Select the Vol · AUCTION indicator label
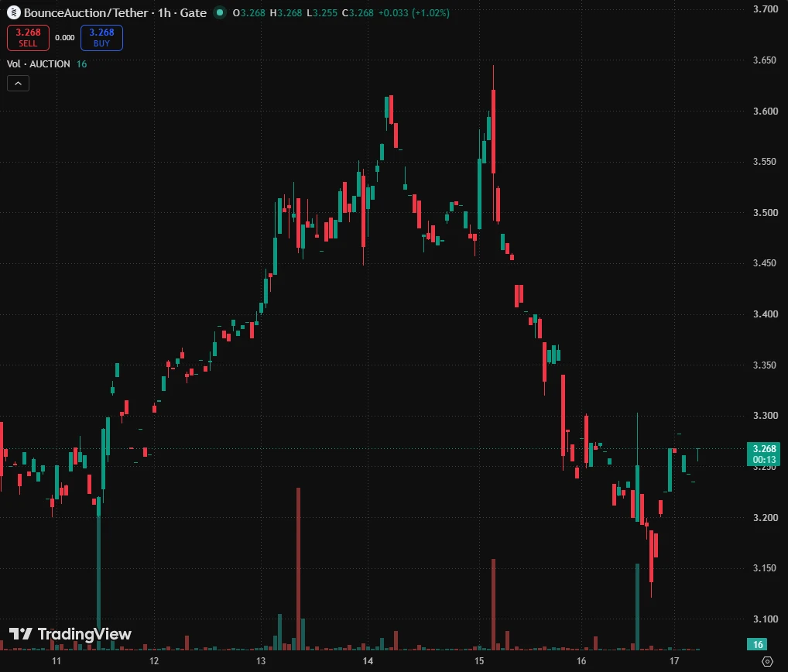The height and width of the screenshot is (672, 788). point(39,63)
